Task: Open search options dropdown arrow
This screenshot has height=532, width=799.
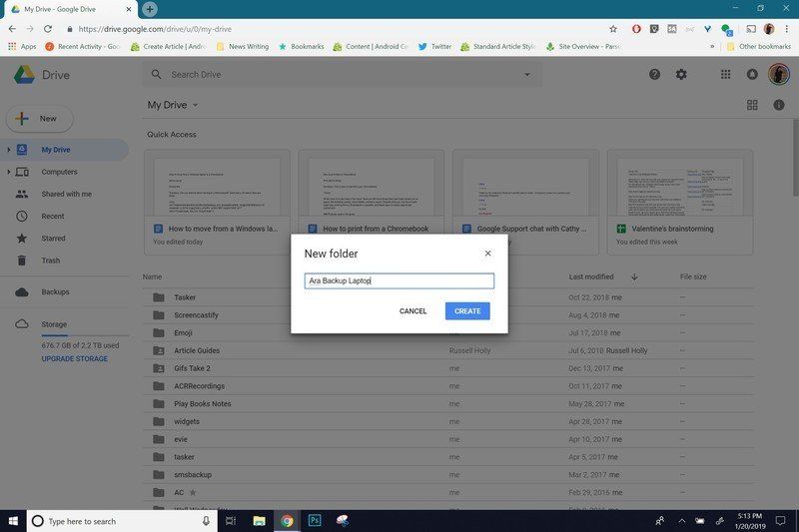Action: click(x=527, y=75)
